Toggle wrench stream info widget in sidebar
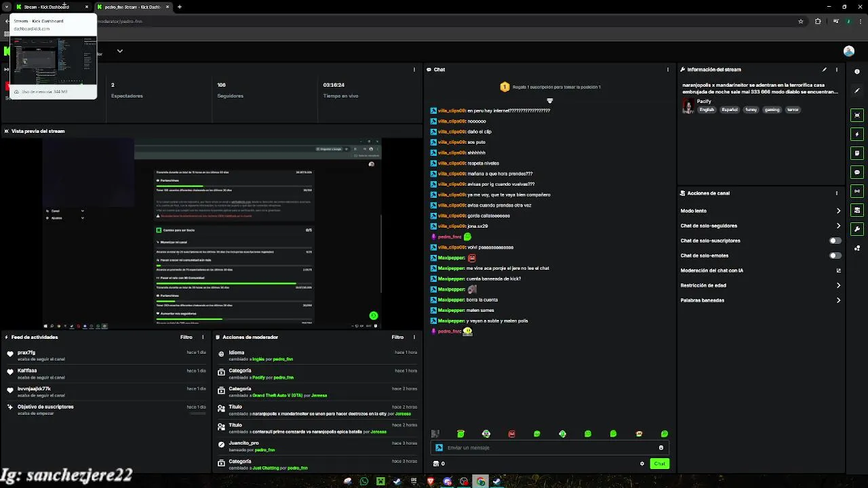Image resolution: width=868 pixels, height=488 pixels. click(857, 229)
